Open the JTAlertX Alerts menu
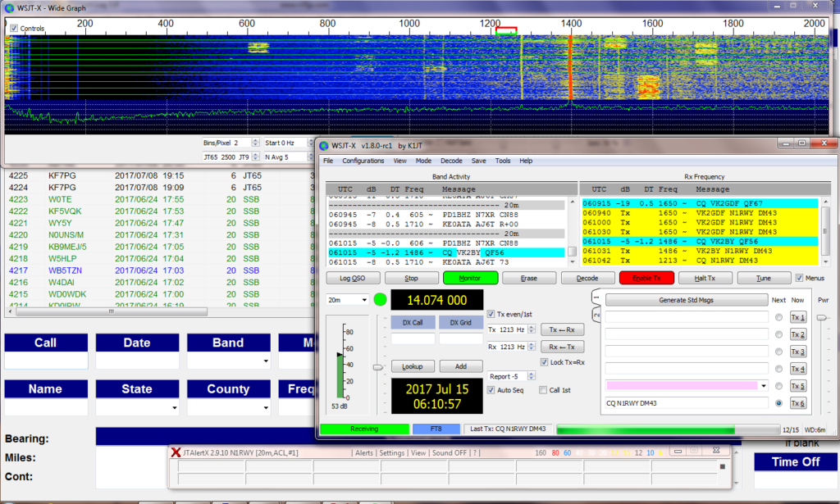840x504 pixels. (363, 452)
